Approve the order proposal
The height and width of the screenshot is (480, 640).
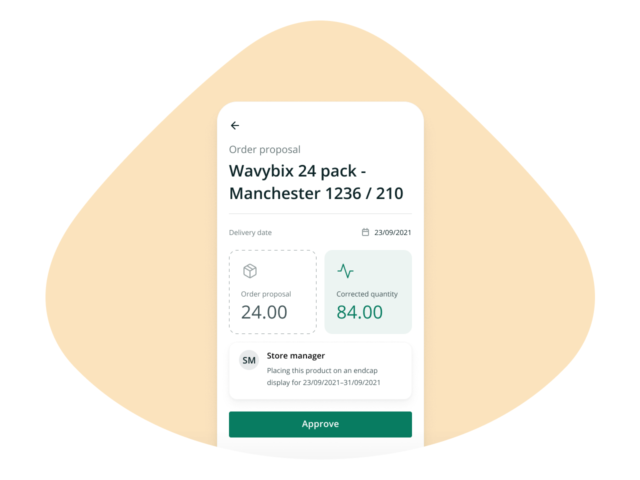tap(320, 424)
